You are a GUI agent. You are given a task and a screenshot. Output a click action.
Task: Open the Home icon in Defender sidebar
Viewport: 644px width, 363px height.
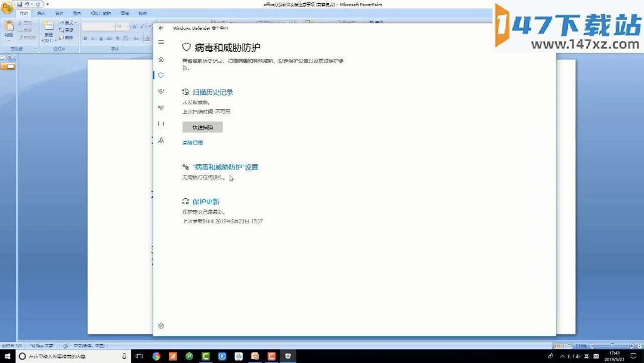(160, 59)
